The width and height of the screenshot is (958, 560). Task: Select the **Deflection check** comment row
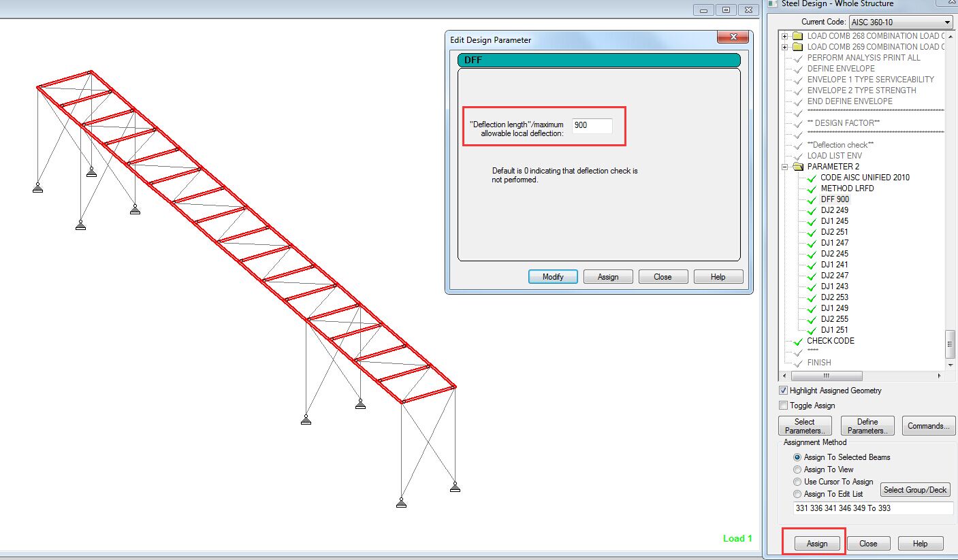[x=840, y=145]
